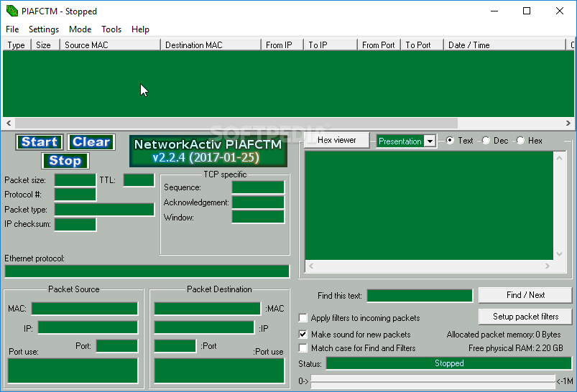
Task: Open the Hex viewer
Action: (x=337, y=140)
